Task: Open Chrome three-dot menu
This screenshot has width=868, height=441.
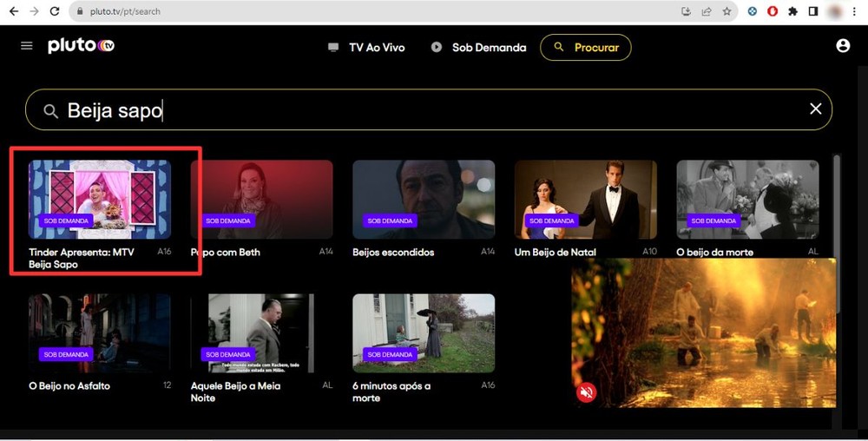Action: [x=855, y=11]
